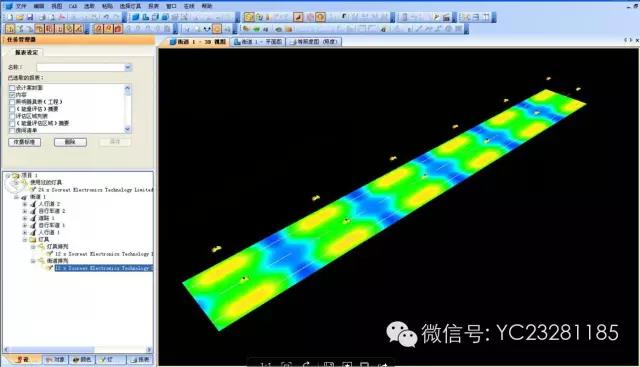Expand the 人行道 2 tree node

25,204
